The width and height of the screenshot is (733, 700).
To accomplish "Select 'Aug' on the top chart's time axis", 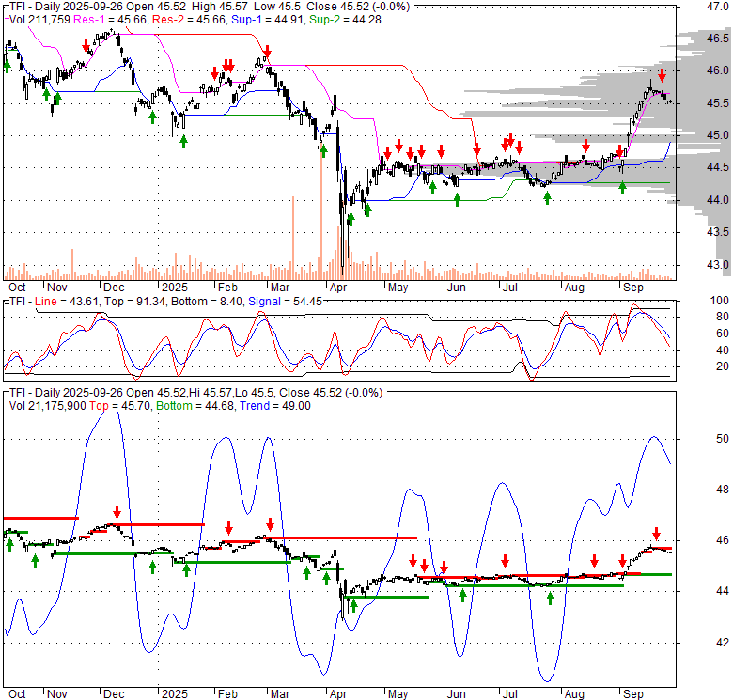I will point(574,288).
